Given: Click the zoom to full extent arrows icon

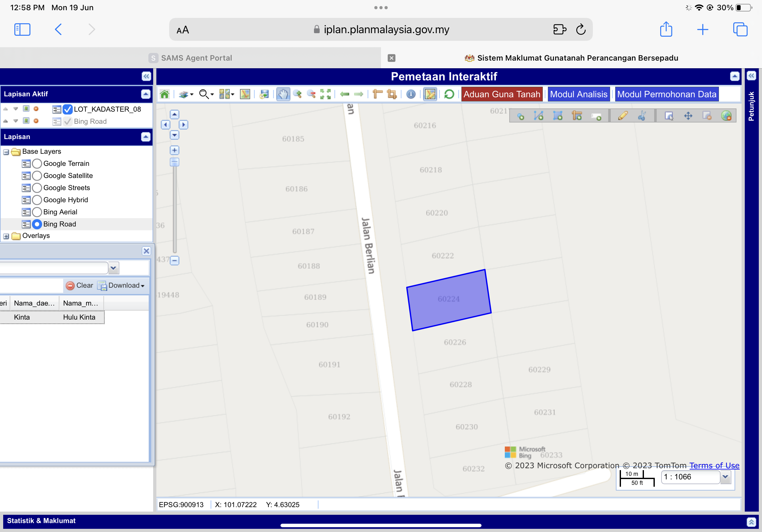Looking at the screenshot, I should click(325, 94).
